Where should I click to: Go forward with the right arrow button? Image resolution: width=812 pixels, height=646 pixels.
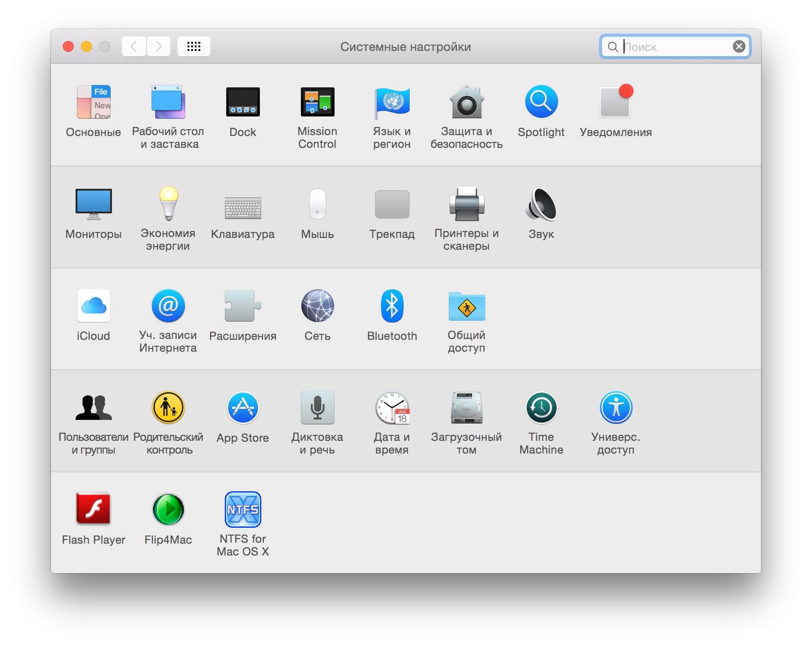pyautogui.click(x=158, y=46)
